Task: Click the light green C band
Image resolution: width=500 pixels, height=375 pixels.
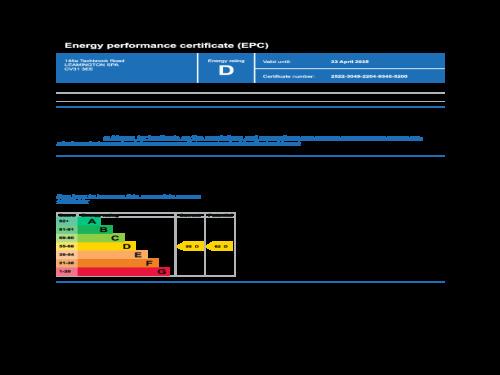Action: click(x=101, y=238)
